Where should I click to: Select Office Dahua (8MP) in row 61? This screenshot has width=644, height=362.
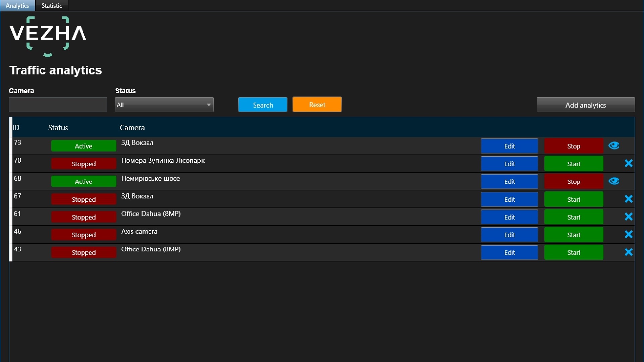(151, 214)
